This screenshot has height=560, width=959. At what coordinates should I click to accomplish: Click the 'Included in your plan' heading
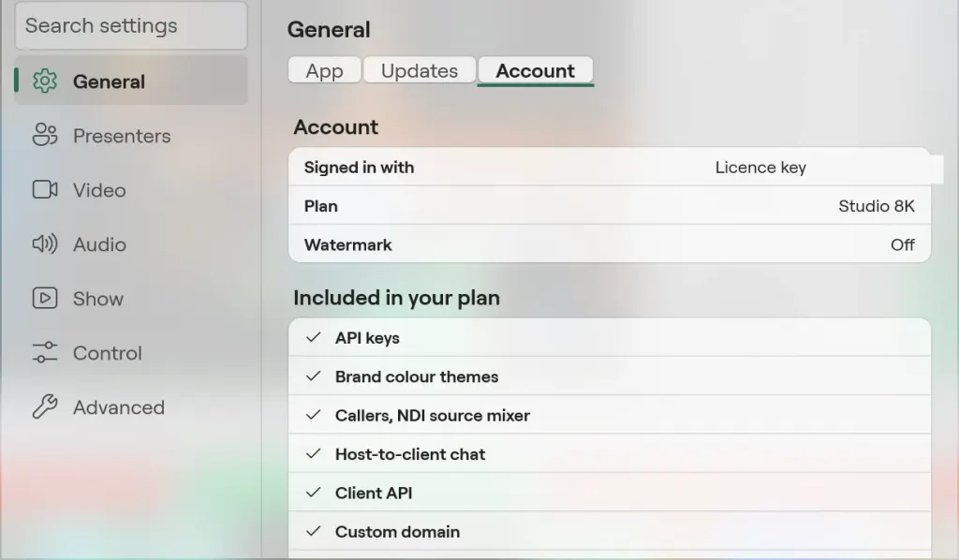click(x=396, y=298)
